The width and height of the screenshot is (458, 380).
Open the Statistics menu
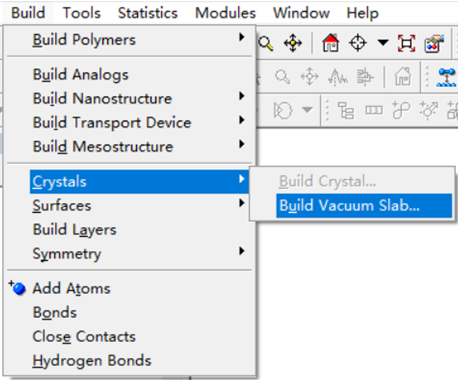[148, 13]
